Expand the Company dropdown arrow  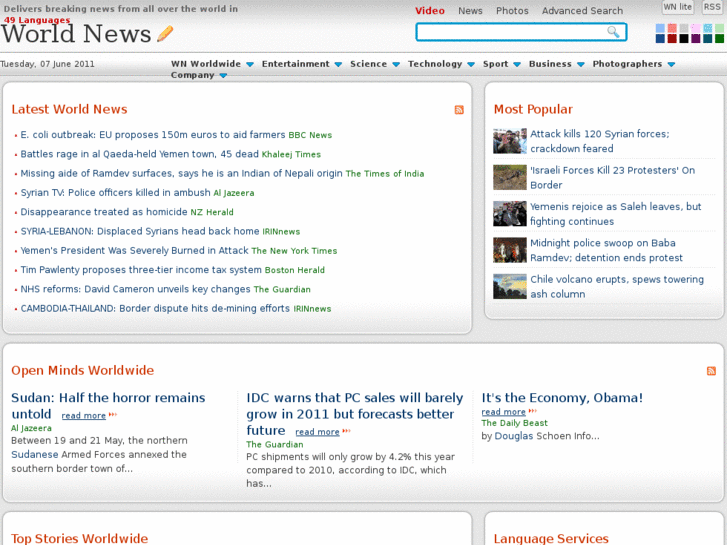coord(223,76)
